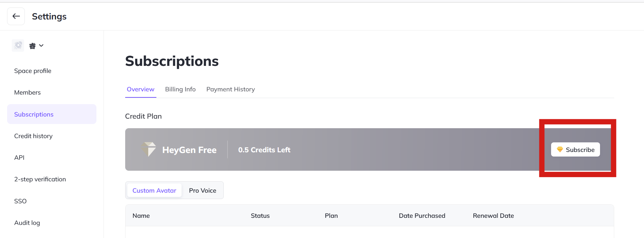Expand the workspace switcher chevron
Screen dimensions: 644x238
(x=41, y=45)
